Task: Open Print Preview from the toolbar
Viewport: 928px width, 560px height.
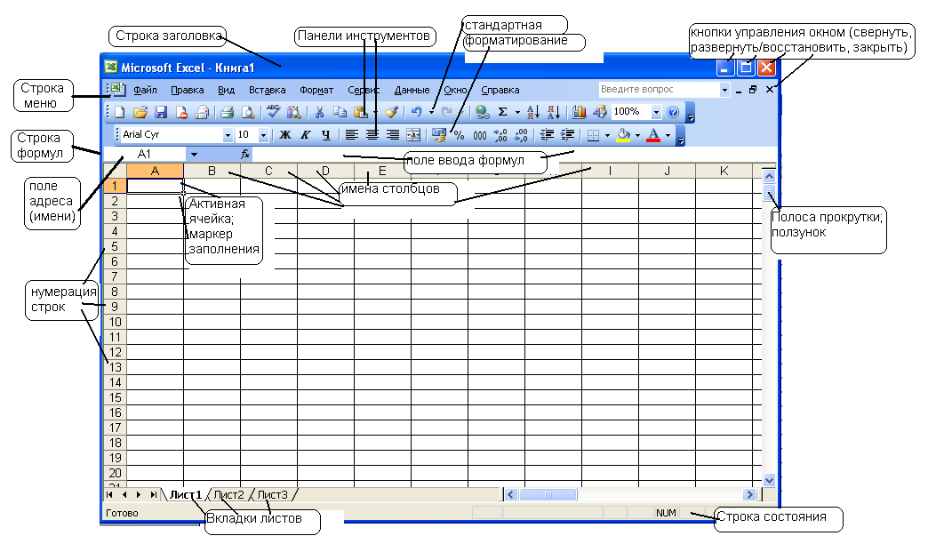Action: click(x=248, y=112)
